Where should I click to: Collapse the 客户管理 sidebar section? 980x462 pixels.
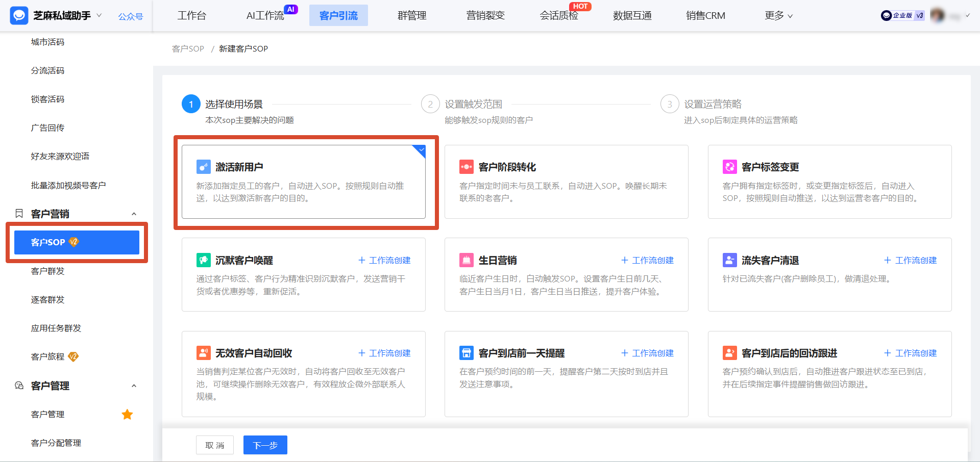[x=134, y=386]
